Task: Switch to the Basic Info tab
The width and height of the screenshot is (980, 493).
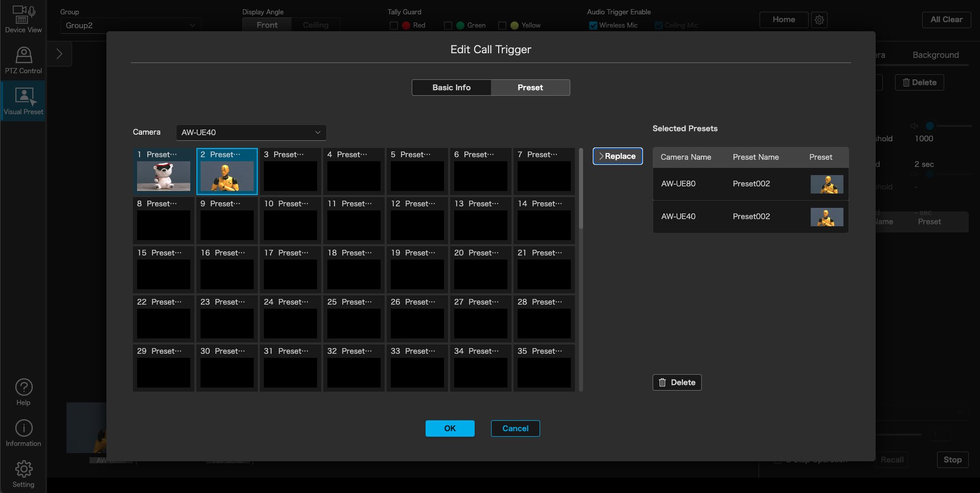Action: click(452, 88)
